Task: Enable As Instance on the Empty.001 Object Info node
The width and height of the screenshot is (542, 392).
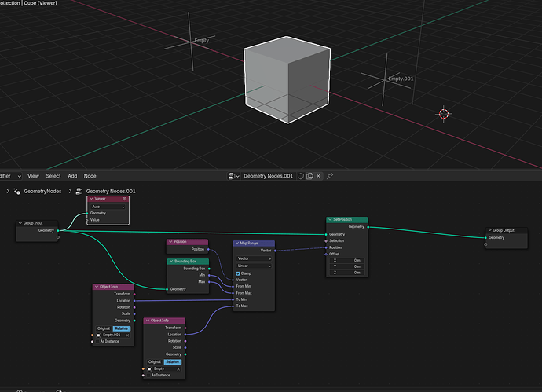Action: (x=97, y=342)
